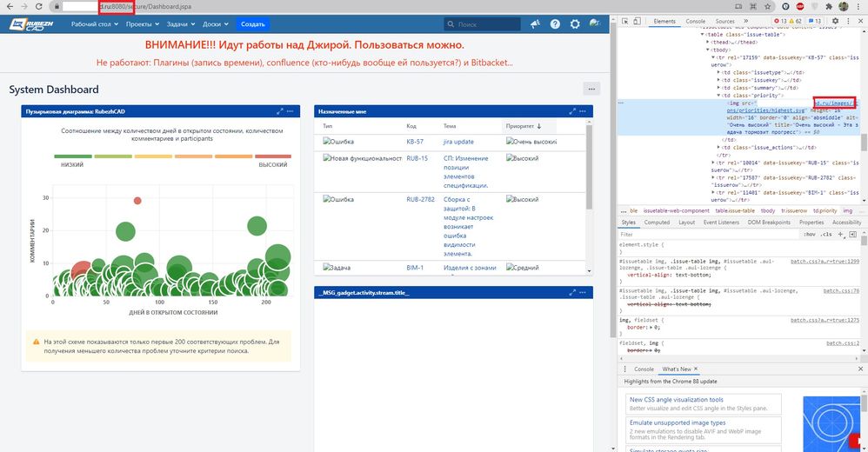Select td.priority in DevTools breadcrumb
Viewport: 868px width, 452px height.
pos(825,210)
